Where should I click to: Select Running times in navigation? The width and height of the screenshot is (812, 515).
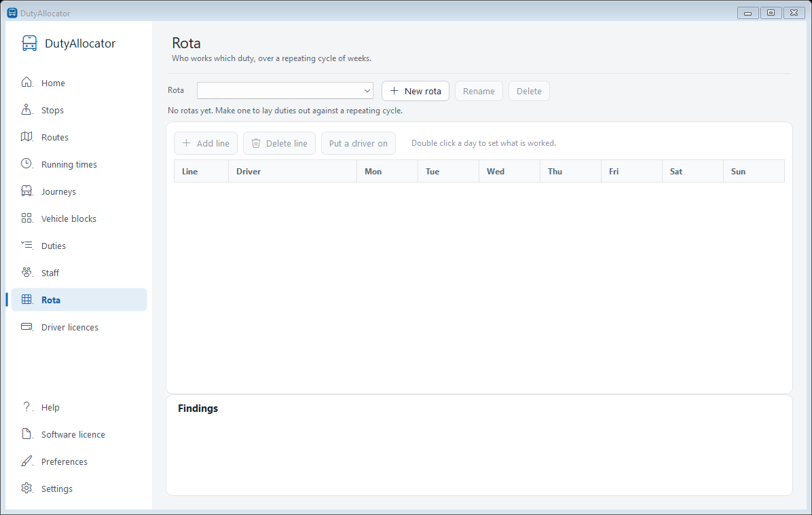pos(79,164)
